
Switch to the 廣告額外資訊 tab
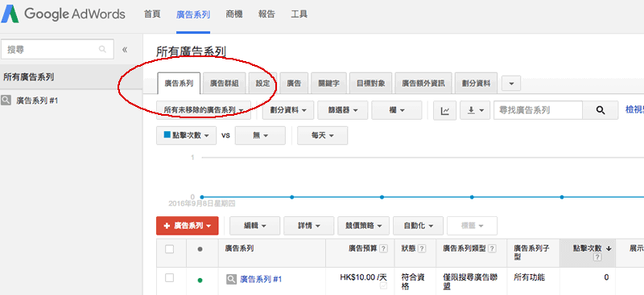coord(423,84)
